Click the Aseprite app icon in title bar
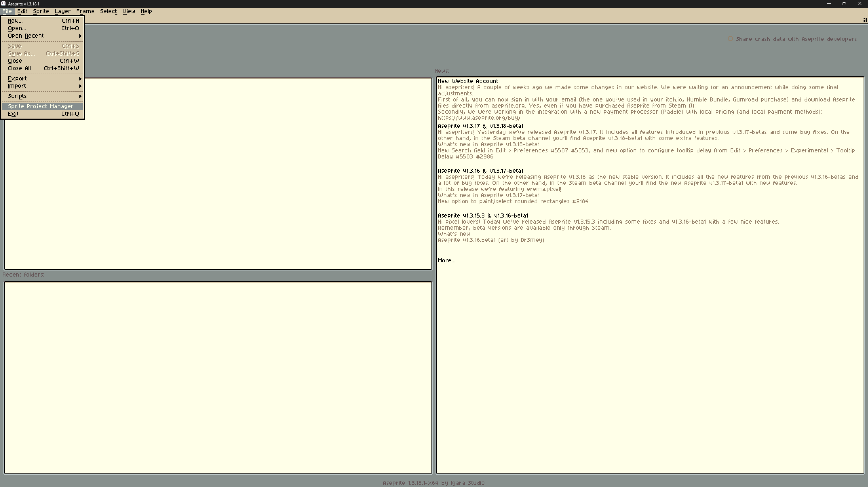The image size is (868, 487). coord(4,4)
